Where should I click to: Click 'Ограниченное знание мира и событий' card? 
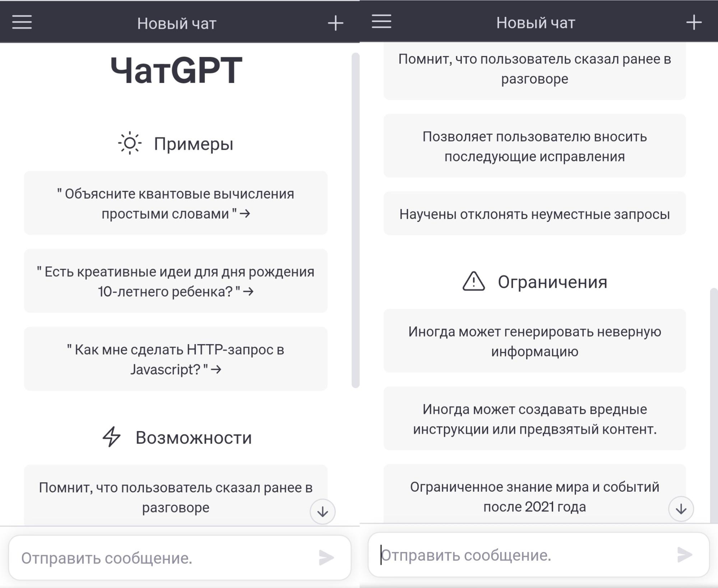(535, 494)
